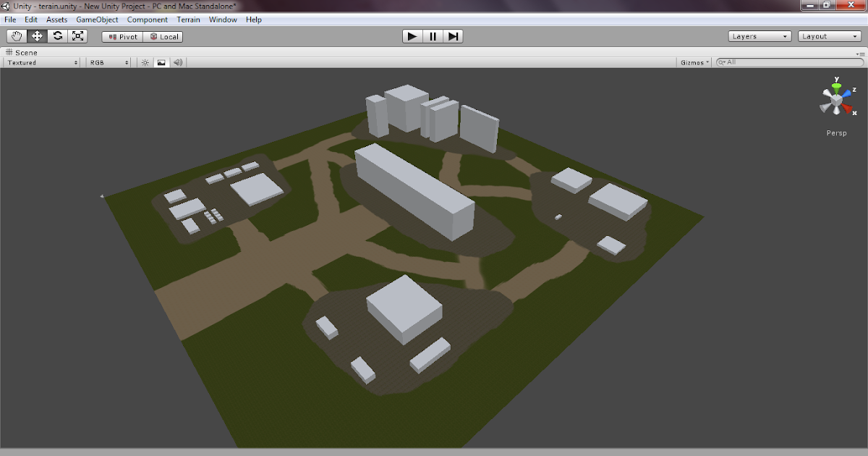868x456 pixels.
Task: Pause the game with the Pause button
Action: click(433, 36)
